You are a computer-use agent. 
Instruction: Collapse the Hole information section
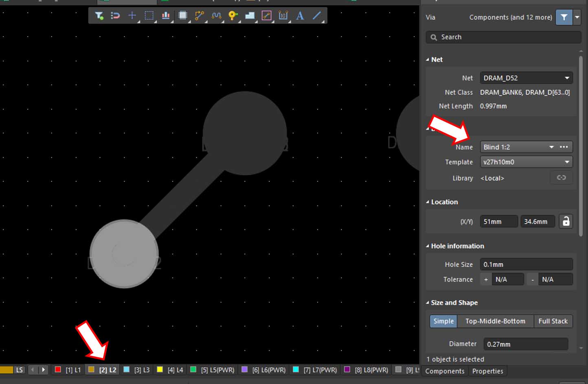(x=428, y=246)
